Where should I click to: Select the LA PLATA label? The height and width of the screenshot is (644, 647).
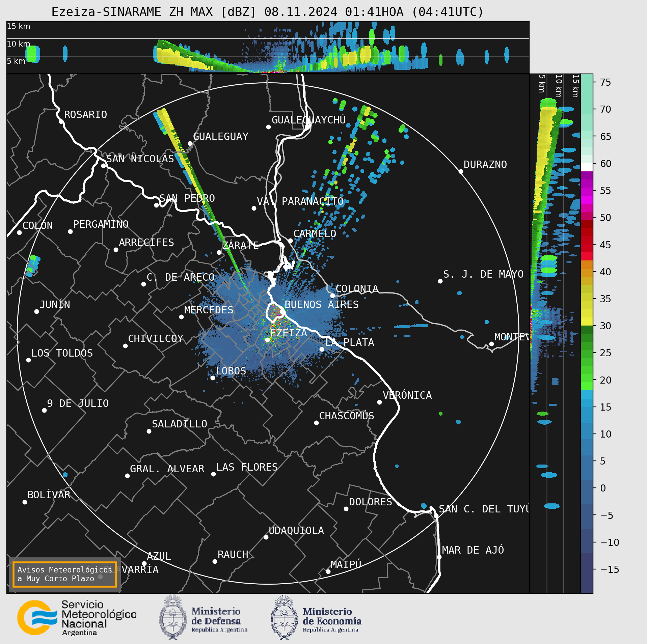tap(349, 342)
